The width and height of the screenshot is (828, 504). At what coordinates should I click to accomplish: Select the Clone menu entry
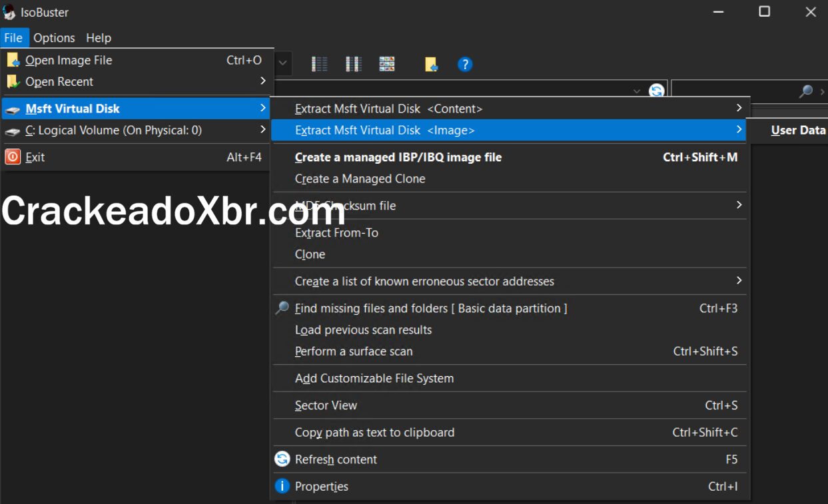[510, 254]
